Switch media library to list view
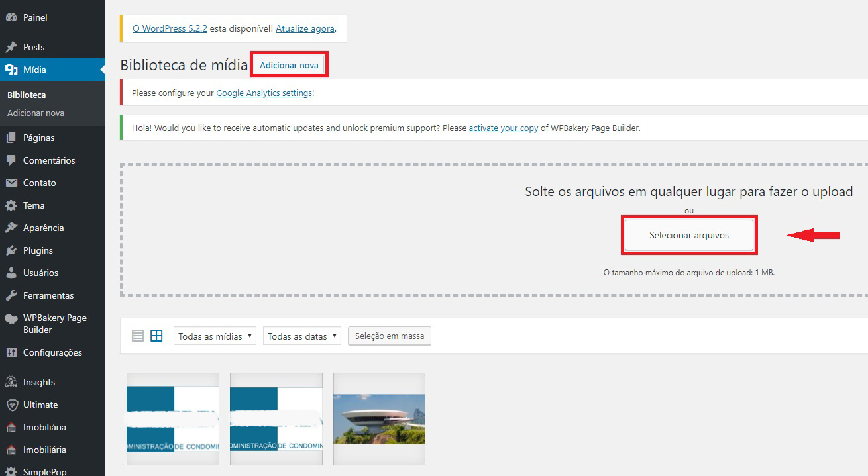 tap(138, 335)
